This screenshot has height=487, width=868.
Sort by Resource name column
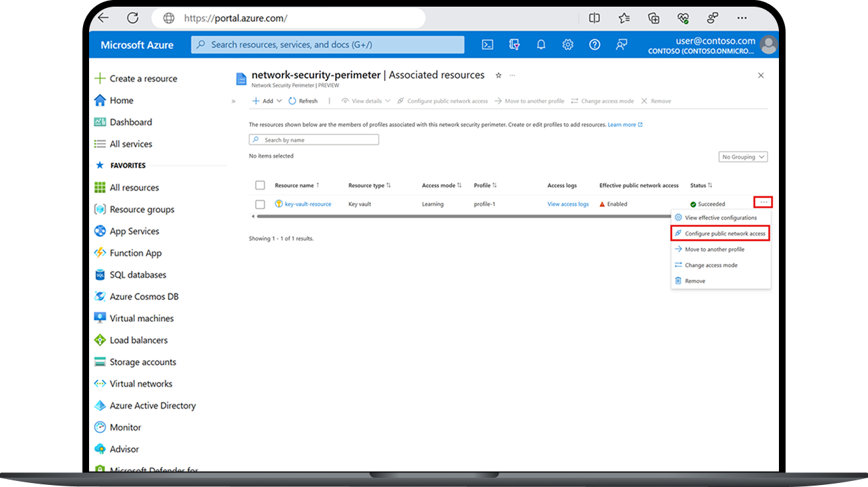297,186
